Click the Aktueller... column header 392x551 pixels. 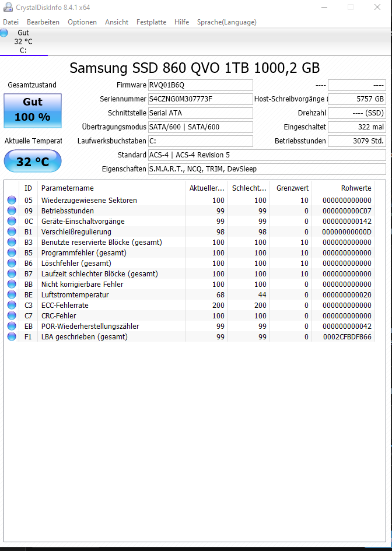(206, 188)
